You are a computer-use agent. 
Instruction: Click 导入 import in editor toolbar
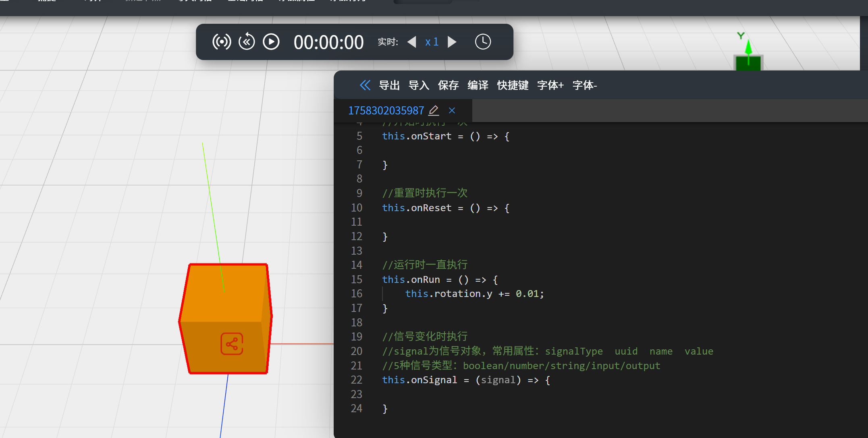[419, 85]
